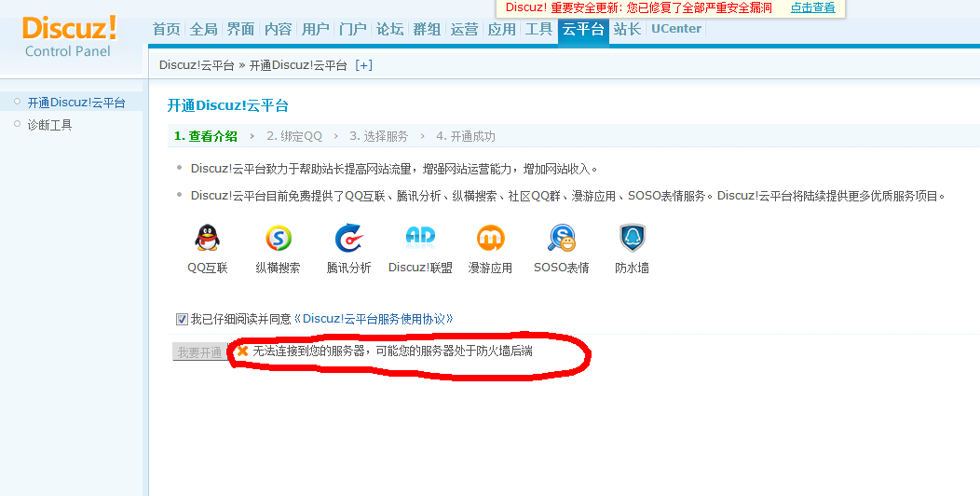Viewport: 980px width, 496px height.
Task: Open the UCenter menu
Action: tap(676, 29)
